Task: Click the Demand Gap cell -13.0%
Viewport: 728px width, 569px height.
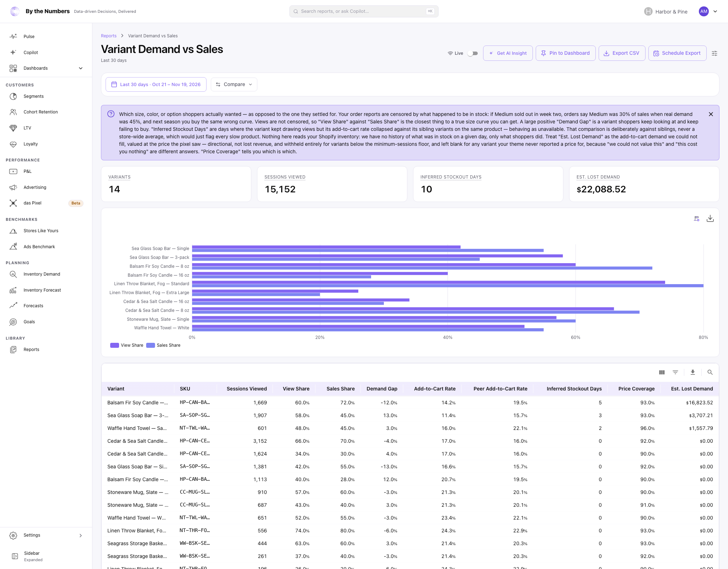Action: 389,467
